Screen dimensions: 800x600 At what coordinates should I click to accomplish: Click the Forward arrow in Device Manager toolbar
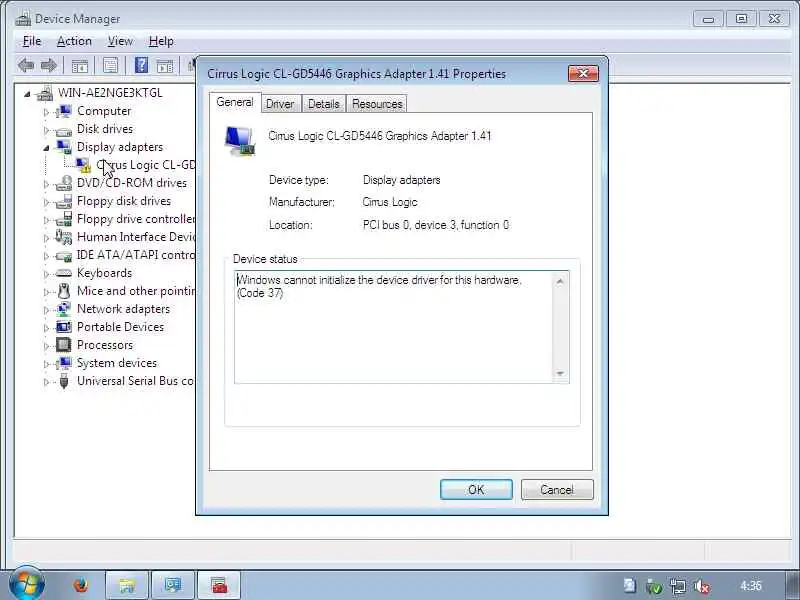point(48,65)
